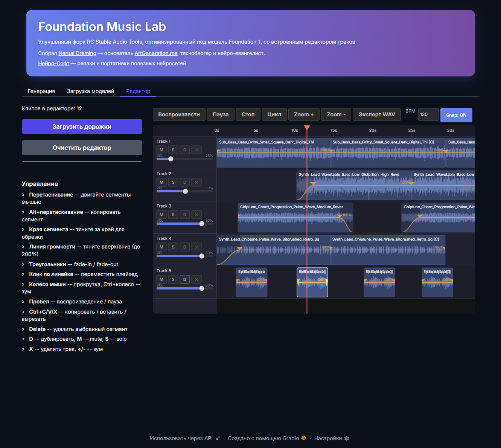
Task: Click Загрузить дорожки button
Action: (x=82, y=126)
